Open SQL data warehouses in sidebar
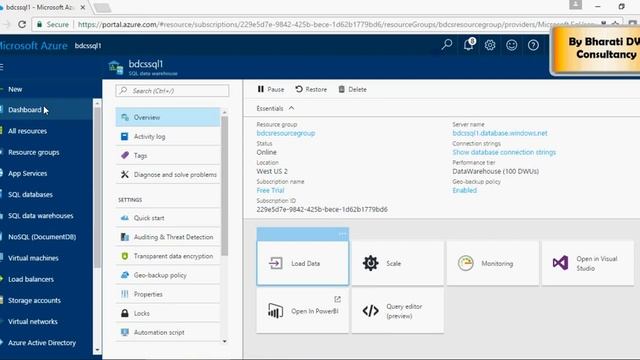640x360 pixels. point(46,216)
